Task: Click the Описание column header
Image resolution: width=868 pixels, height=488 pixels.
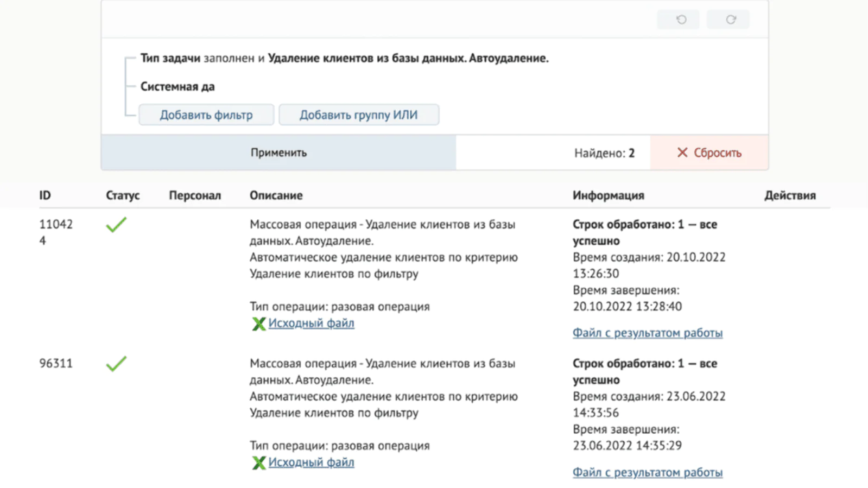Action: (x=276, y=195)
